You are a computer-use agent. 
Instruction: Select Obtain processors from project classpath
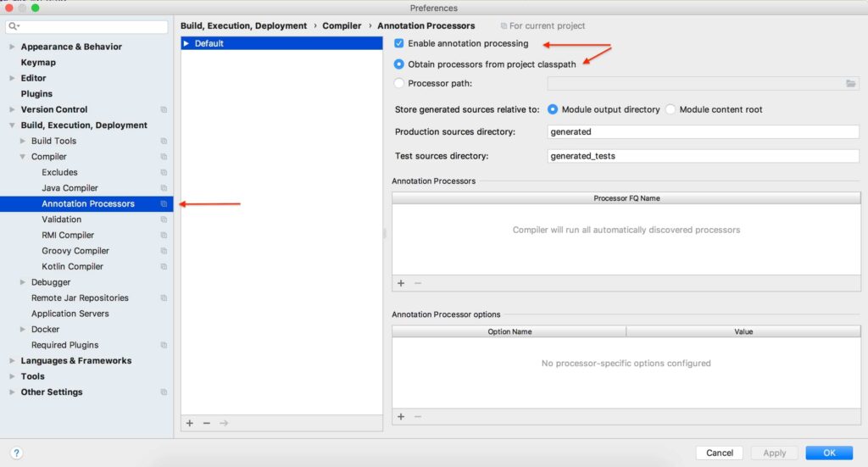[398, 64]
